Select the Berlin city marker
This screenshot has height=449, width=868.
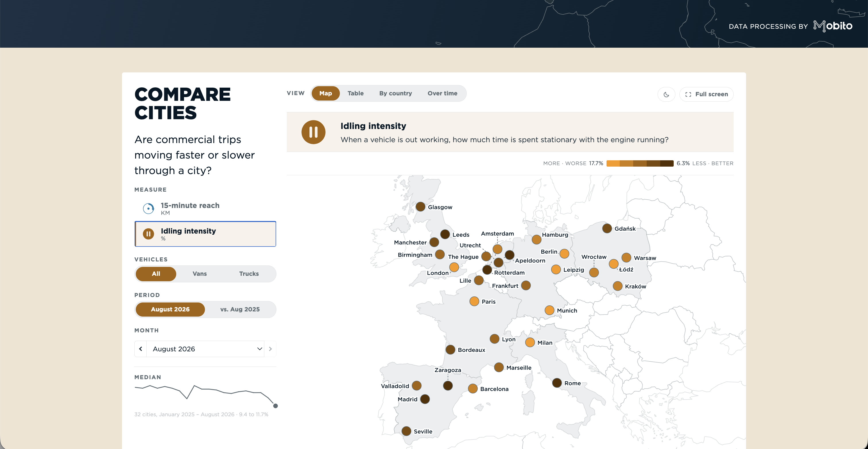pyautogui.click(x=564, y=254)
